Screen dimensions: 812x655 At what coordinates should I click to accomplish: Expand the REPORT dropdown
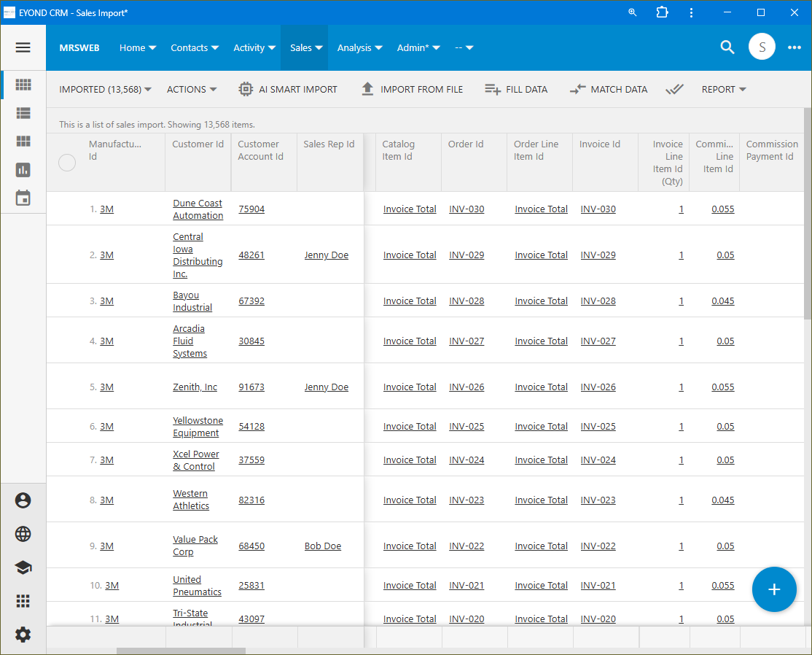[x=724, y=89]
